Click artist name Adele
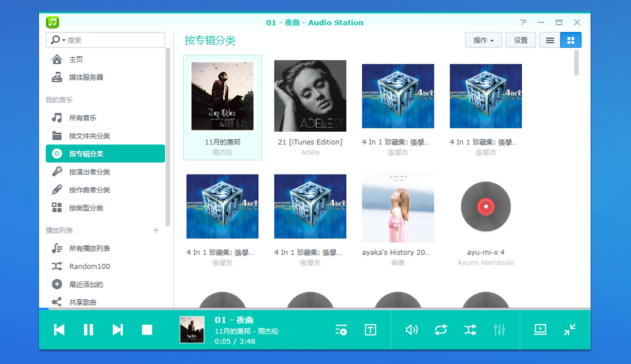Viewport: 631px width, 364px height. tap(310, 153)
